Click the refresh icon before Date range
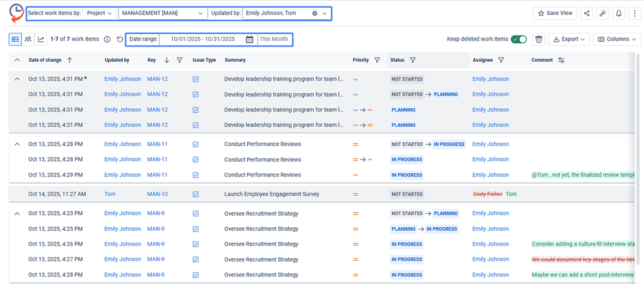 click(120, 39)
